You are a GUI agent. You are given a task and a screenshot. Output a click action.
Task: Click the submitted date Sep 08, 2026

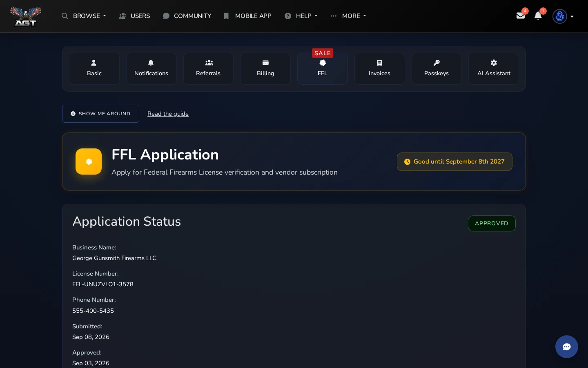(x=91, y=337)
